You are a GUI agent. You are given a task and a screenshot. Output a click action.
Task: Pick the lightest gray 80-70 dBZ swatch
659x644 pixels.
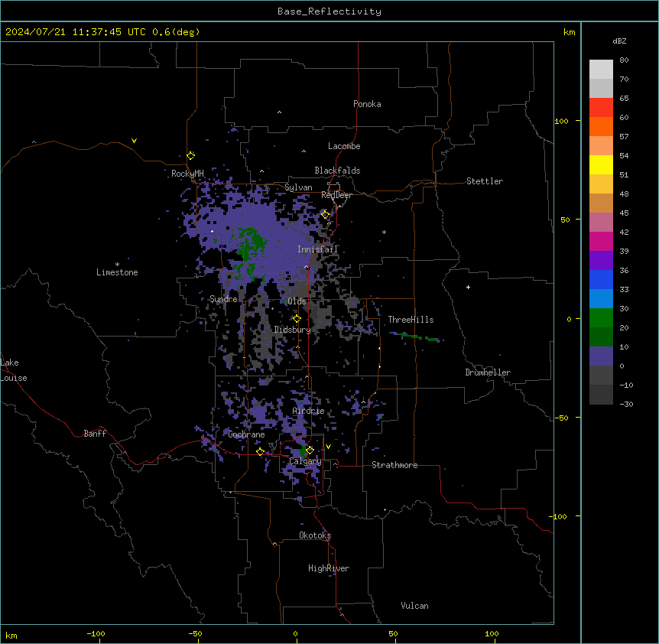pos(601,70)
